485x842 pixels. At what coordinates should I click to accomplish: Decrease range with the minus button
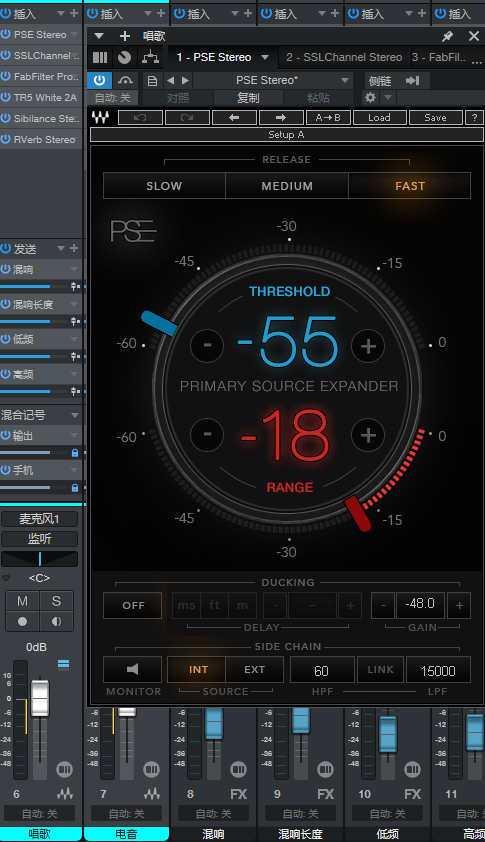(207, 434)
